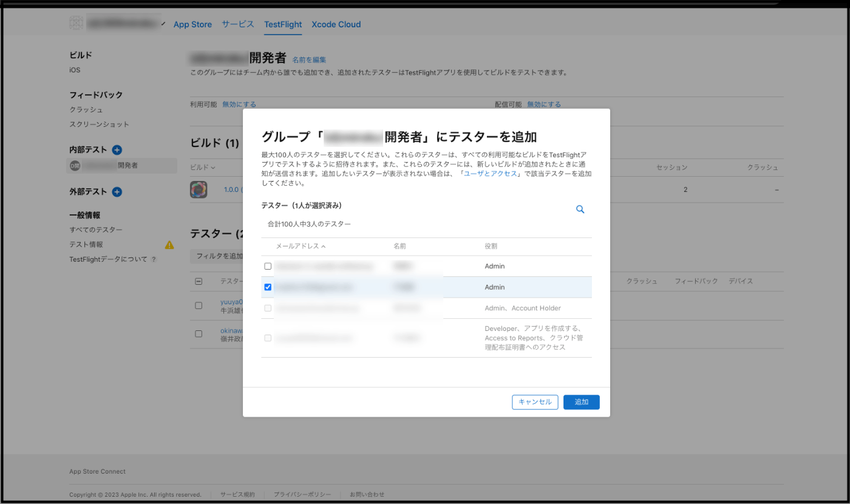
Task: Select the 開発者 internal group in sidebar
Action: 121,166
